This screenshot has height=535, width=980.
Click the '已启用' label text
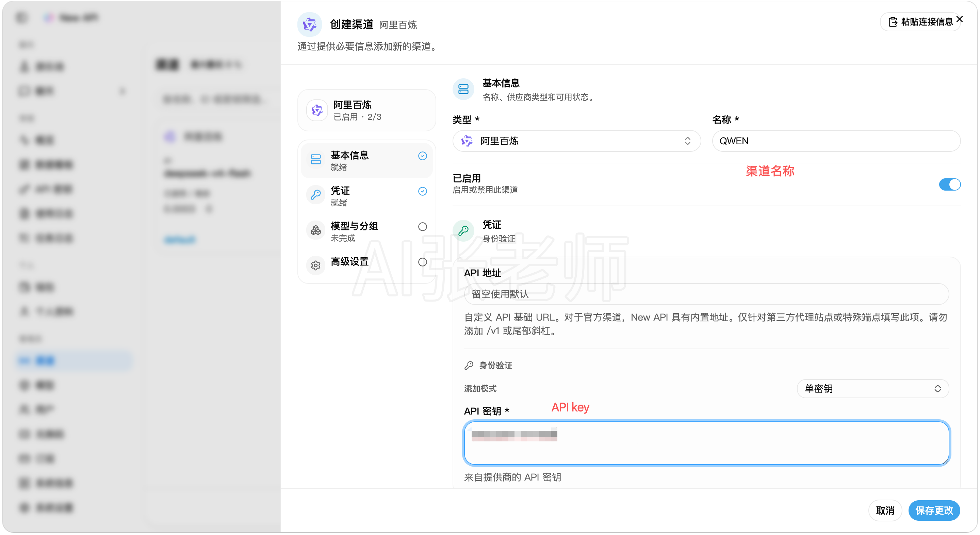click(x=467, y=178)
